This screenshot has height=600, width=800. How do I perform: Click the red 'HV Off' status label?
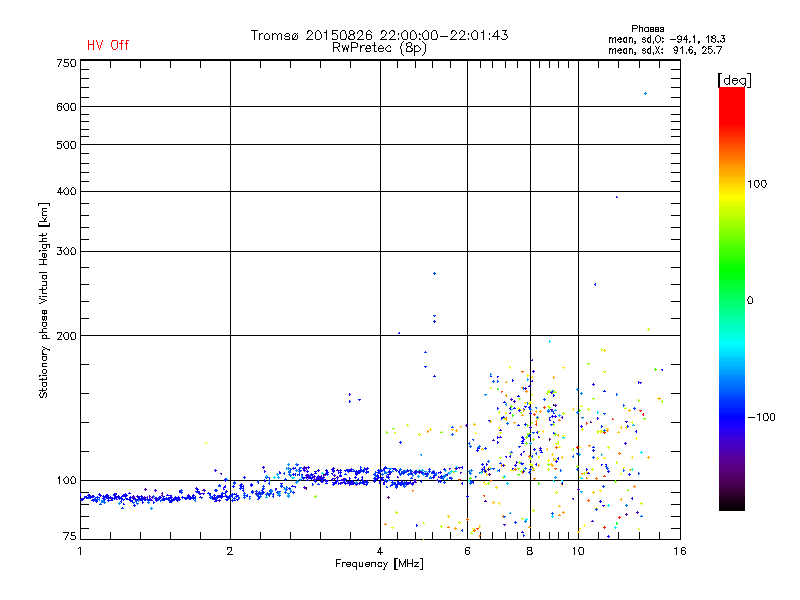[108, 45]
